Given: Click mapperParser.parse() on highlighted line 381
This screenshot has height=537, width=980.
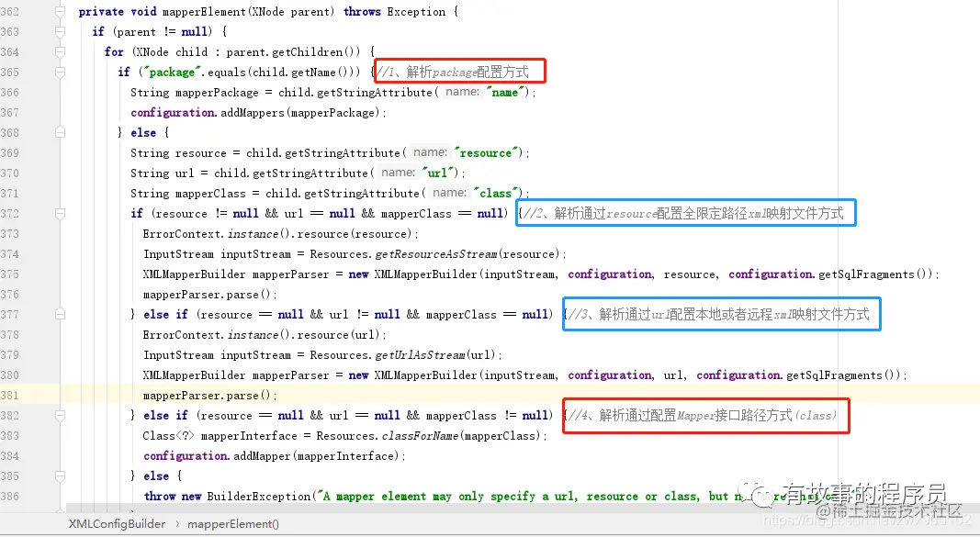Looking at the screenshot, I should [209, 396].
